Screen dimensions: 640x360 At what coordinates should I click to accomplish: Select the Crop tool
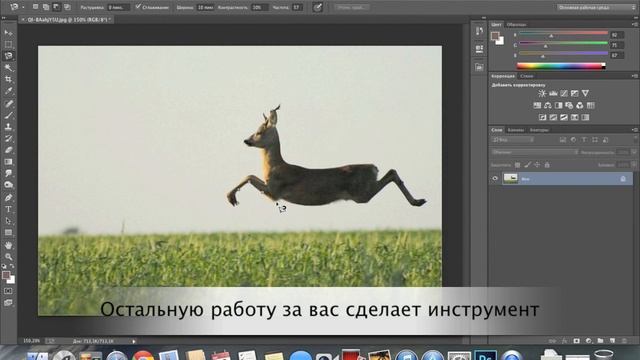point(8,79)
